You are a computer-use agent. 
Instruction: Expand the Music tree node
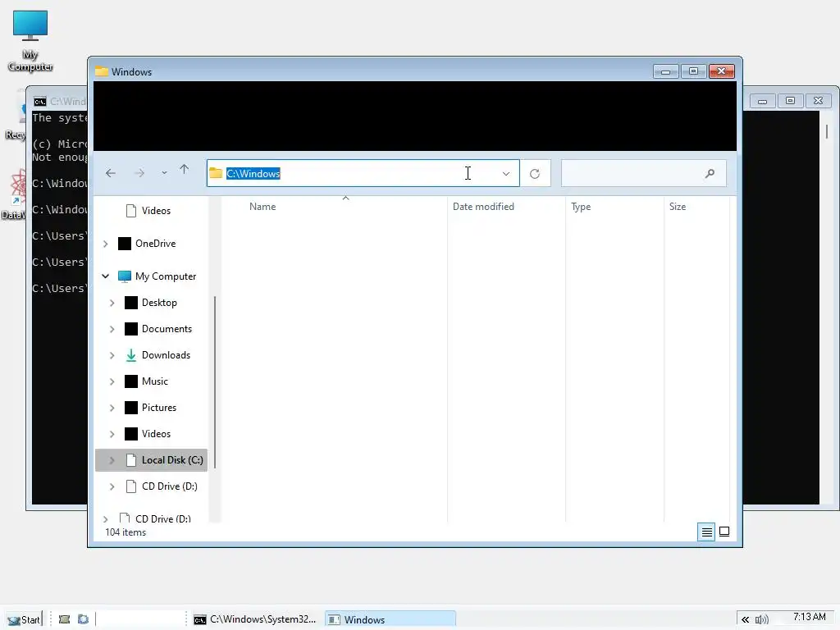[112, 381]
